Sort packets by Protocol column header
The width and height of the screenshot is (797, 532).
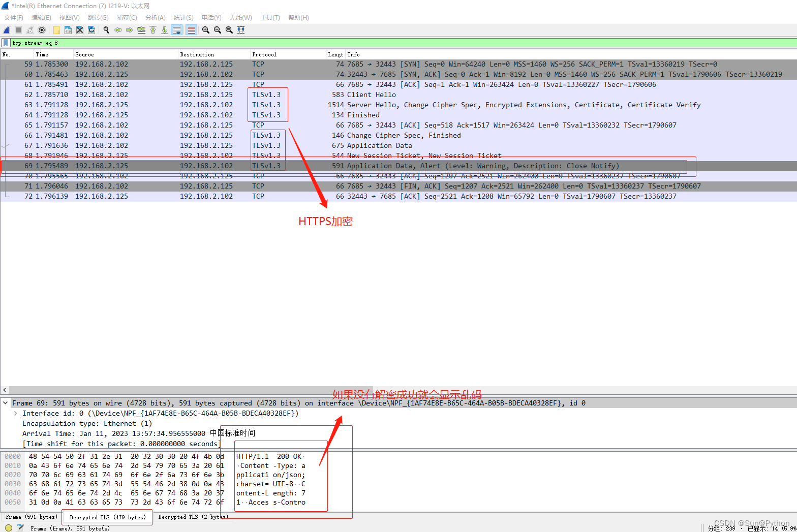[264, 54]
